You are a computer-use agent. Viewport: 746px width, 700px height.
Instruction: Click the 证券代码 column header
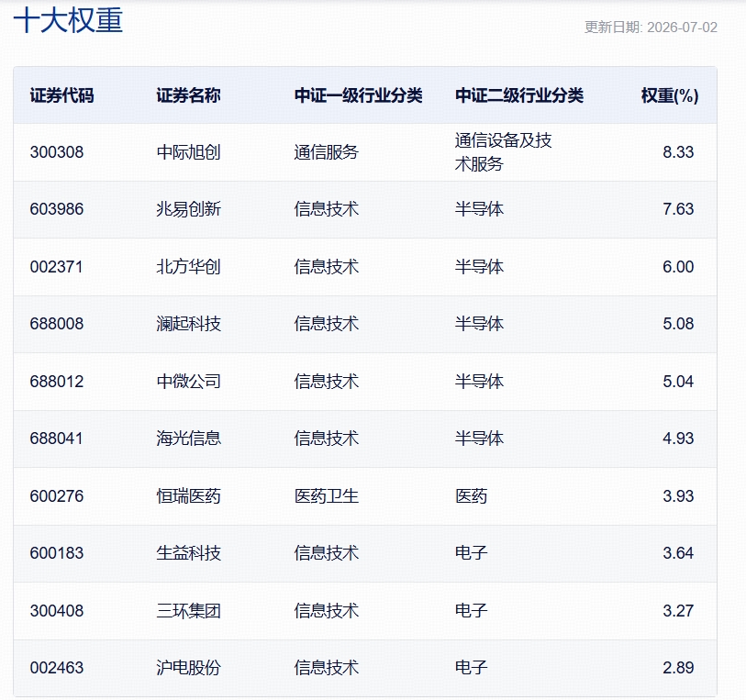point(61,95)
